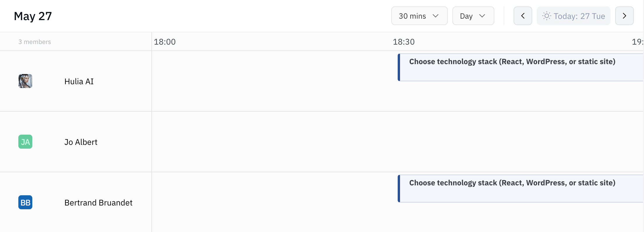
Task: Click Jo Albert's green JA avatar
Action: 25,142
